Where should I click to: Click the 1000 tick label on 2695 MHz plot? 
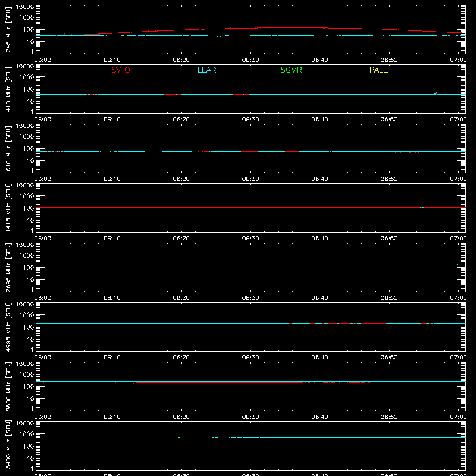tap(27, 256)
